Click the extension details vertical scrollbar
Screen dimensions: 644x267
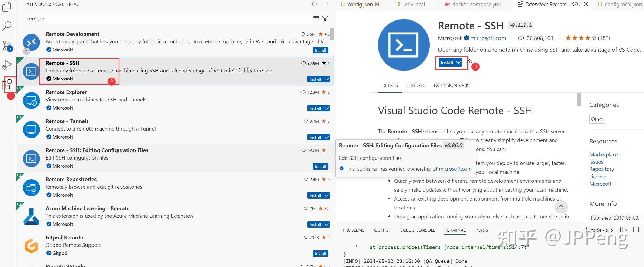(579, 99)
